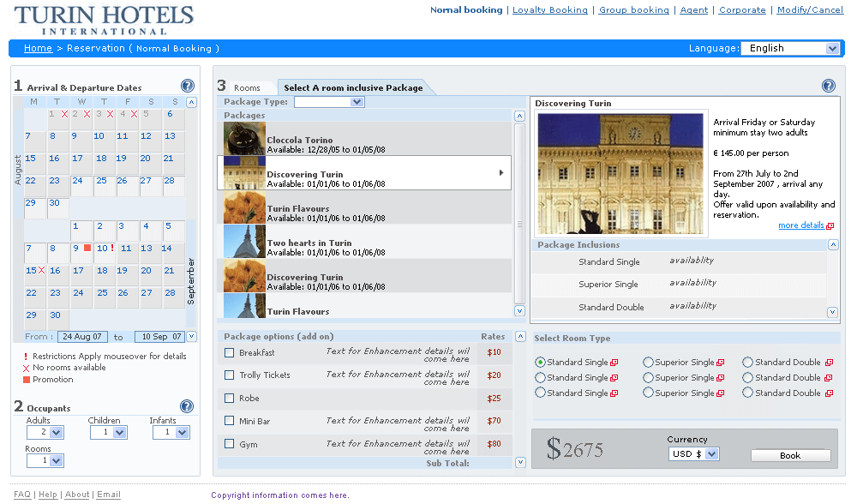Click help icon in Occupants section
This screenshot has width=857, height=504.
(187, 406)
